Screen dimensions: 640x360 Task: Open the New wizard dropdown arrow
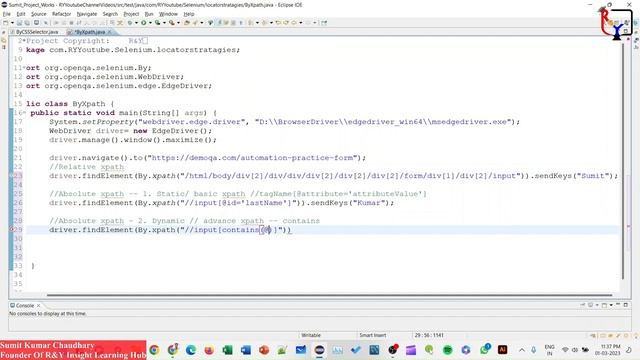click(12, 23)
